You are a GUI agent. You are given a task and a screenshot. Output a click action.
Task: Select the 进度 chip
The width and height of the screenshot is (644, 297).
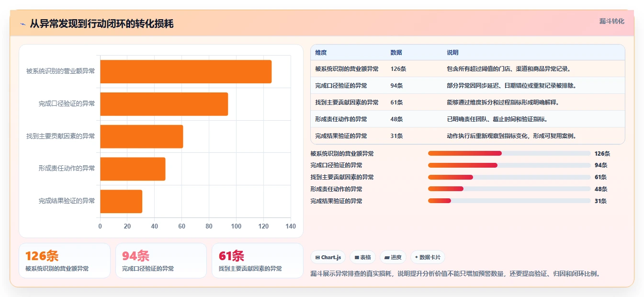pyautogui.click(x=393, y=257)
